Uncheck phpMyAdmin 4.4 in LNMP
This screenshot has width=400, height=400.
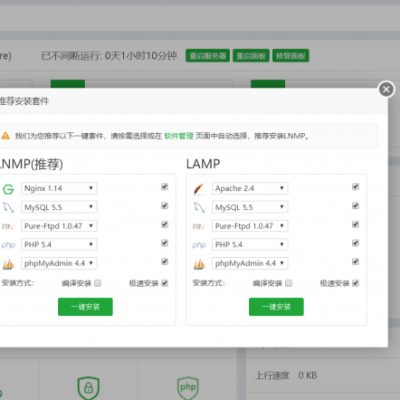tap(164, 262)
